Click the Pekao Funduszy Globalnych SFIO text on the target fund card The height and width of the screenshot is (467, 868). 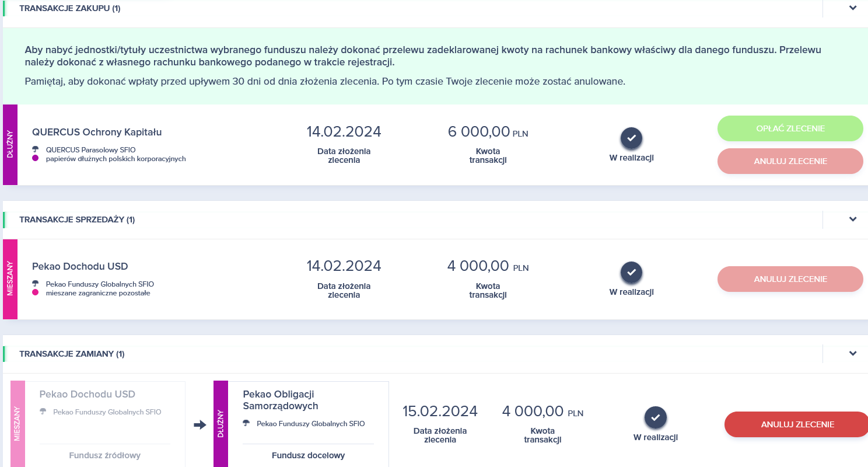click(311, 424)
